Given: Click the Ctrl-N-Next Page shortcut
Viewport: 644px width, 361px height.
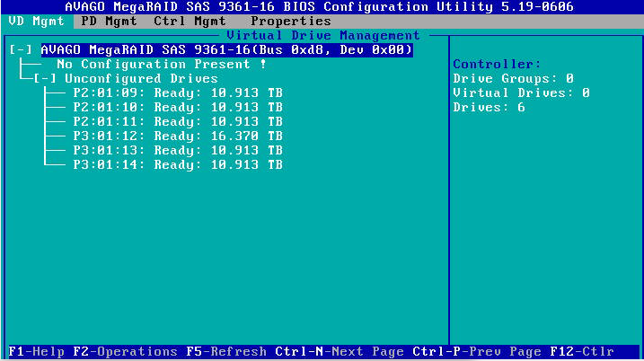Looking at the screenshot, I should [x=340, y=352].
